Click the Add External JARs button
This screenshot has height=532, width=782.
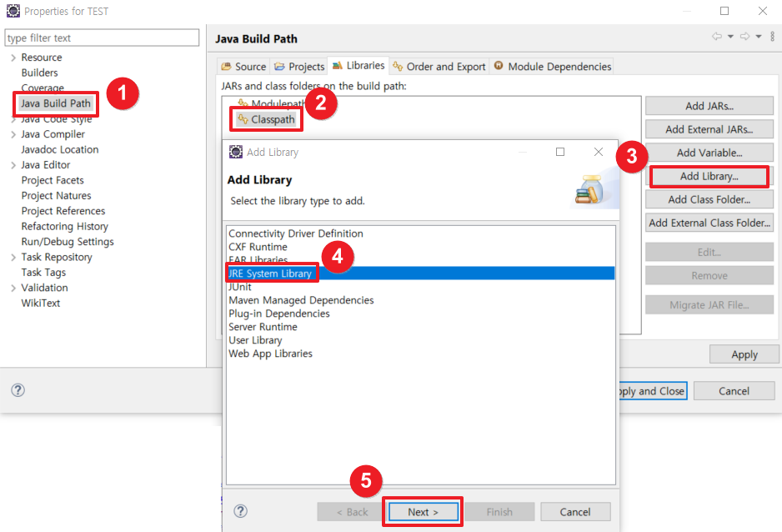coord(709,129)
